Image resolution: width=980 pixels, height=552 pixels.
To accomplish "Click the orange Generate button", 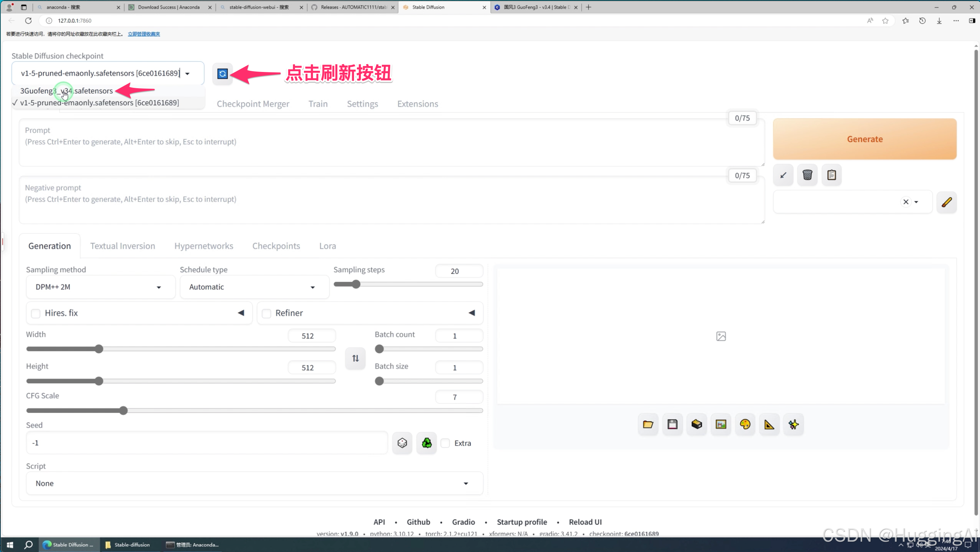I will [x=864, y=139].
